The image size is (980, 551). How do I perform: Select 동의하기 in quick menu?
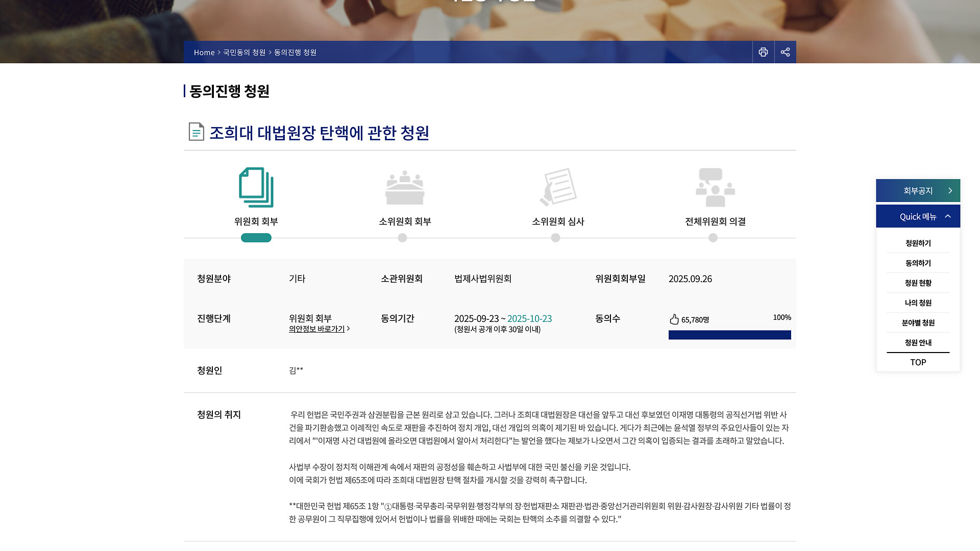(x=918, y=263)
